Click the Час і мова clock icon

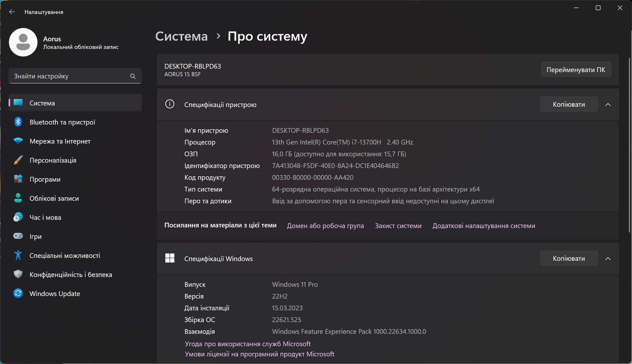(x=18, y=217)
